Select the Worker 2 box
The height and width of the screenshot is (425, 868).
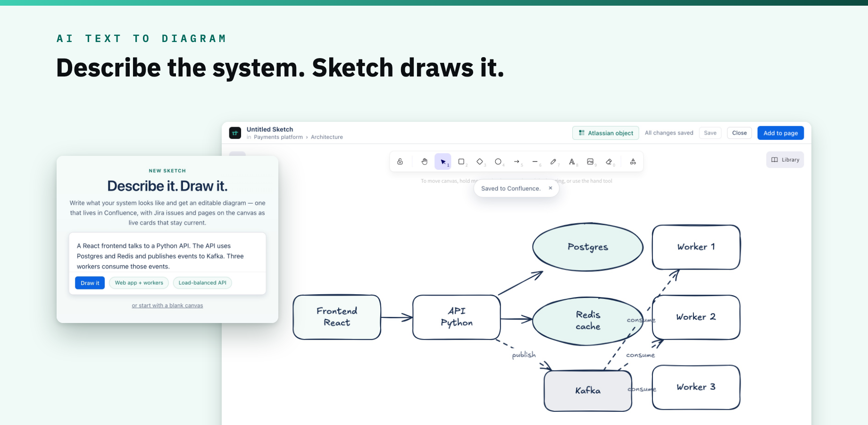tap(696, 317)
